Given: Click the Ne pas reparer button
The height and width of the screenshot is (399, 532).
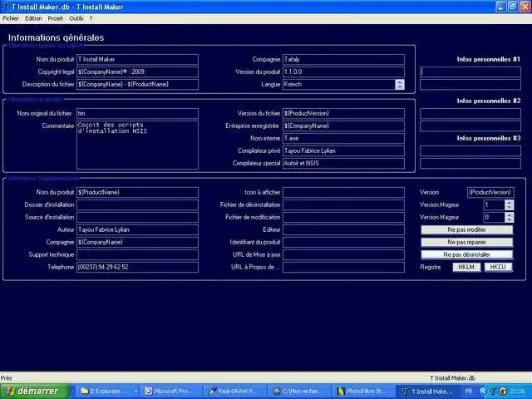Looking at the screenshot, I should (x=467, y=242).
